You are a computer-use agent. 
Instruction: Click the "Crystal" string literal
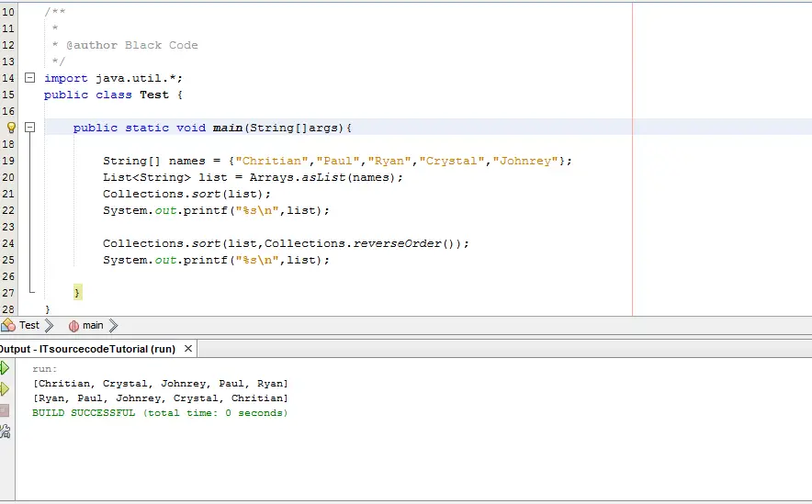[x=452, y=161]
